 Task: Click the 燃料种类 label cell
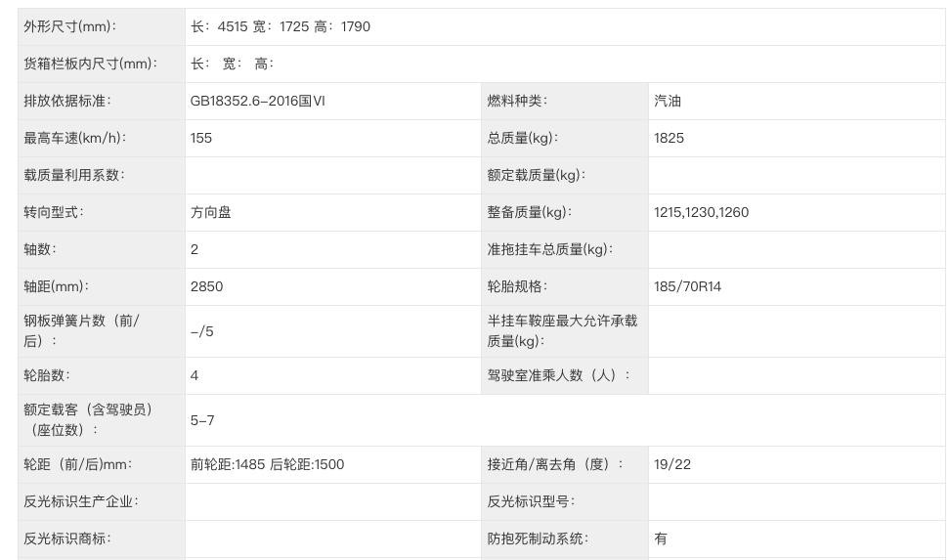[518, 101]
